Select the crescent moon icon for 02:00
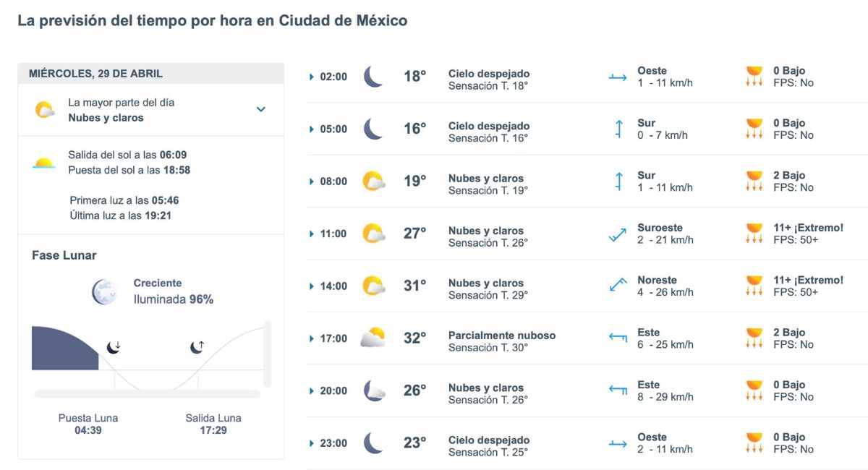The image size is (868, 470). pyautogui.click(x=373, y=74)
